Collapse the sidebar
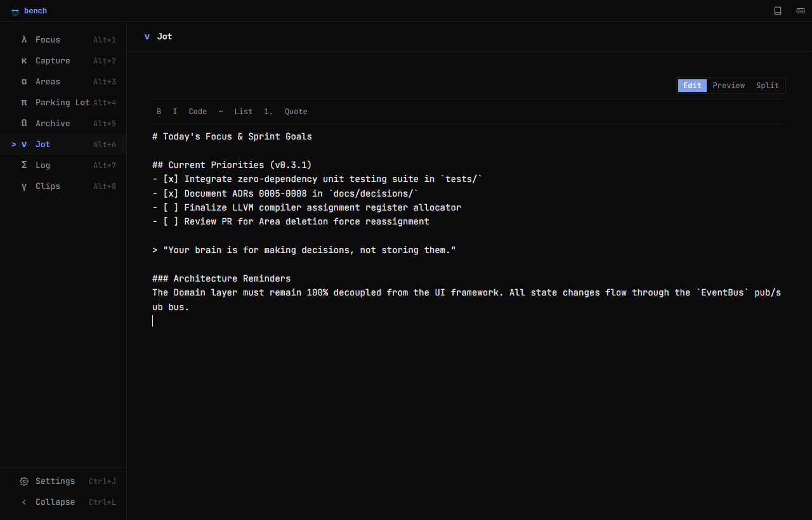Viewport: 812px width, 520px height. coord(63,502)
